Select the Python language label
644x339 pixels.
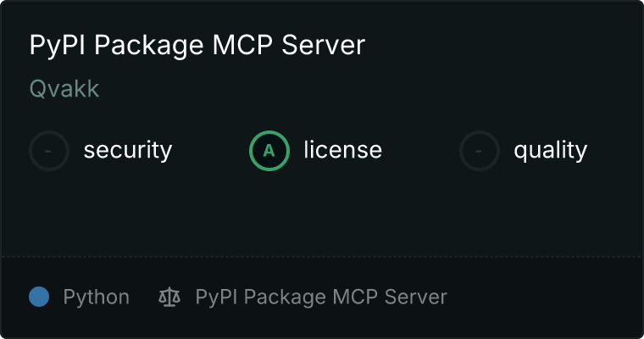pos(96,297)
